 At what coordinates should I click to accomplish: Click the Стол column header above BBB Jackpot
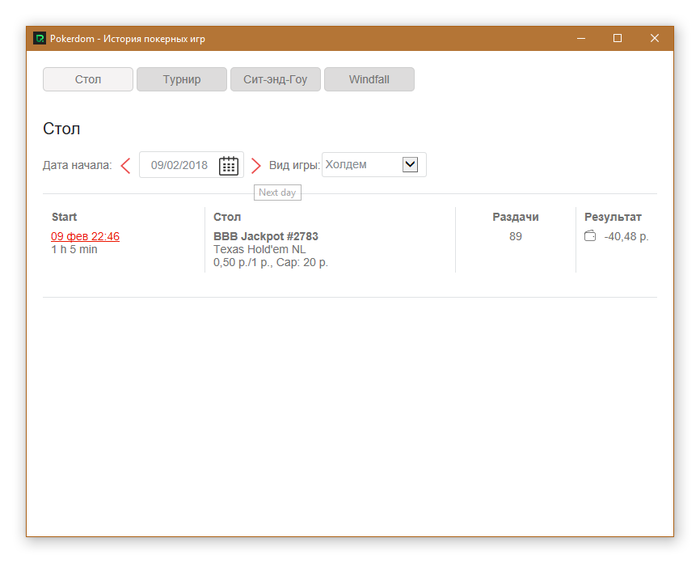[x=227, y=217]
